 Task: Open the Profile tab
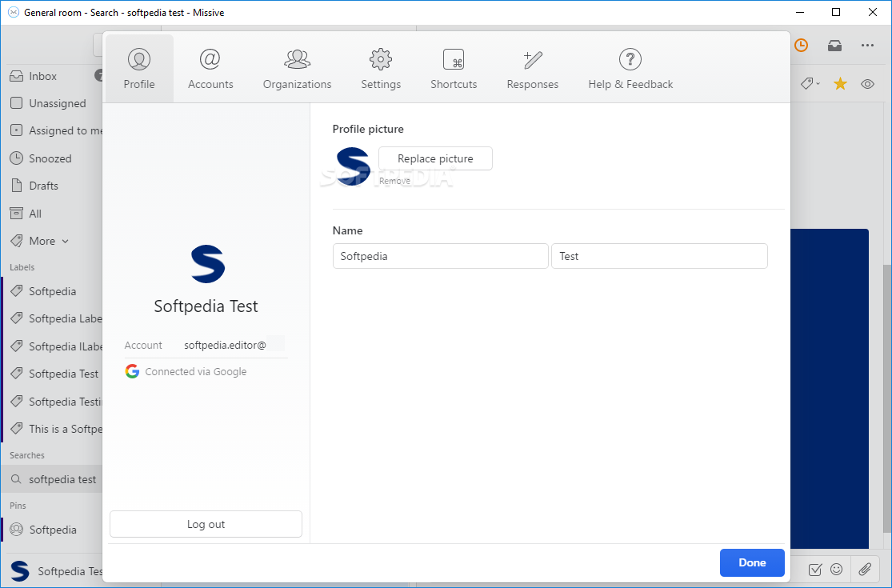point(139,69)
